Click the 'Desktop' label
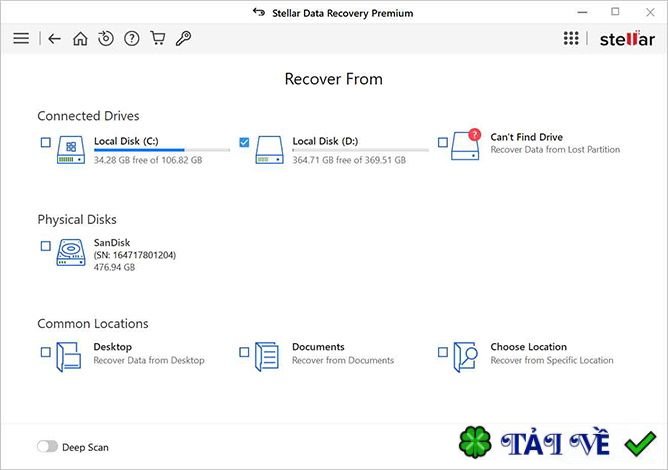 coord(112,347)
